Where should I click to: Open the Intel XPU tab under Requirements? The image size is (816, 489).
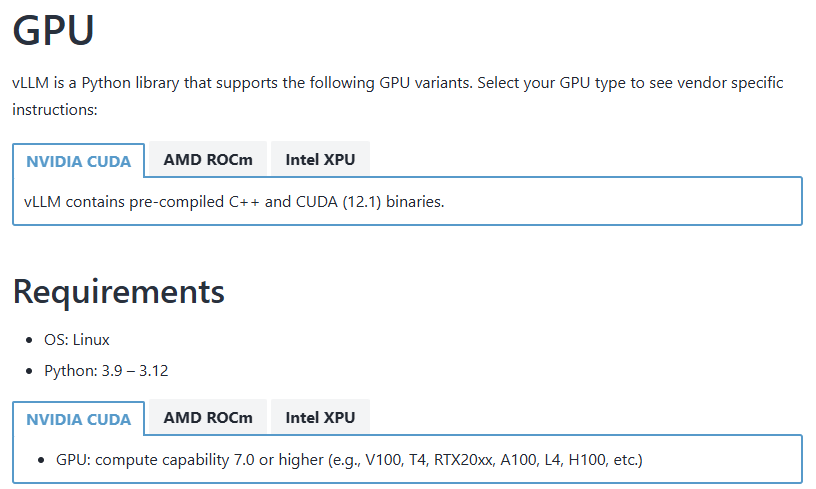(320, 417)
